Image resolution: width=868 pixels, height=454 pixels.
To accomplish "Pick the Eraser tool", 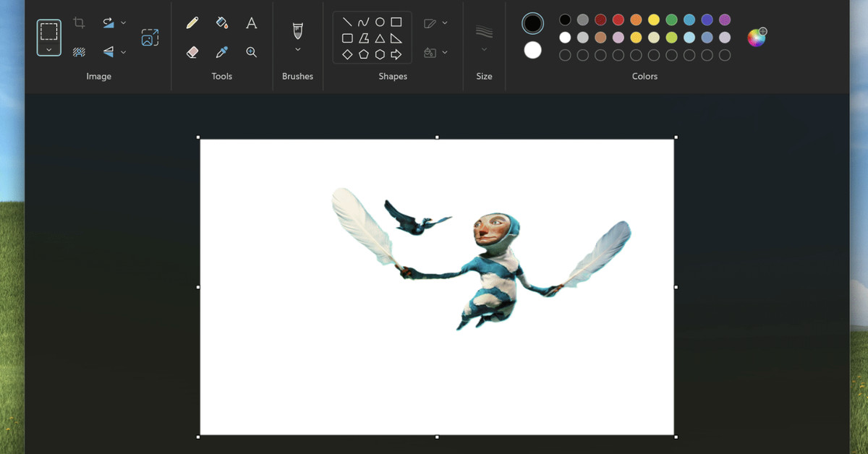I will click(191, 51).
